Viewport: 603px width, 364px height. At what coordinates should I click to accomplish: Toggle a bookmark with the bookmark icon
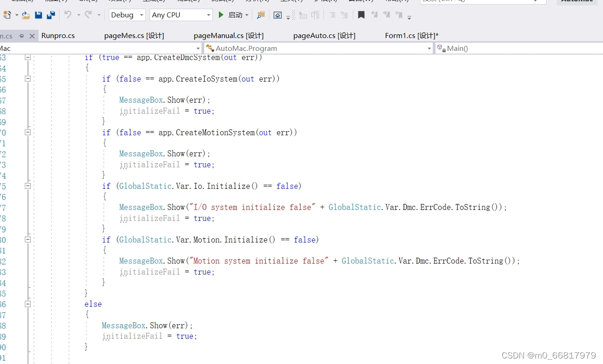tap(361, 15)
